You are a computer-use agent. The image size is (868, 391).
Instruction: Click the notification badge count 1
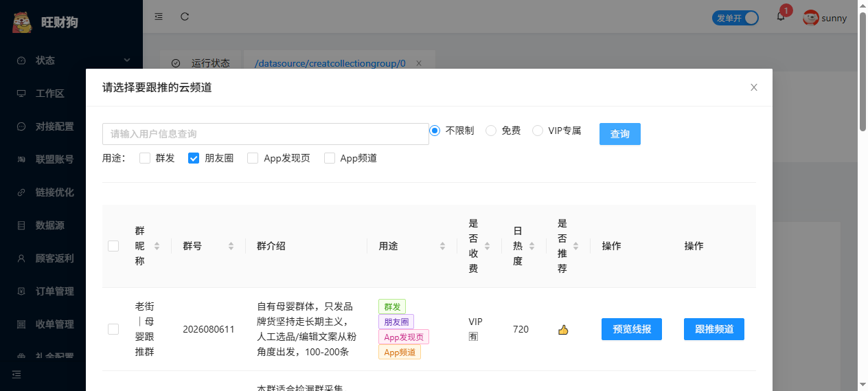pyautogui.click(x=786, y=10)
